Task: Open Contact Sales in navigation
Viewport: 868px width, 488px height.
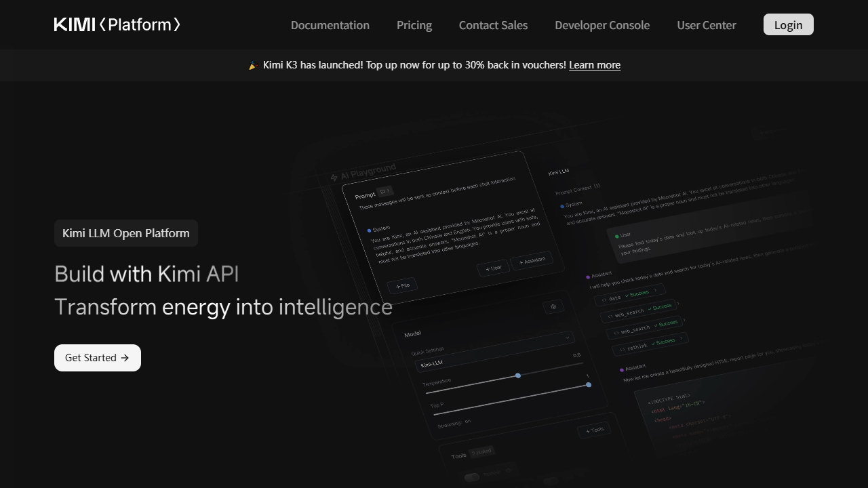Action: 493,25
